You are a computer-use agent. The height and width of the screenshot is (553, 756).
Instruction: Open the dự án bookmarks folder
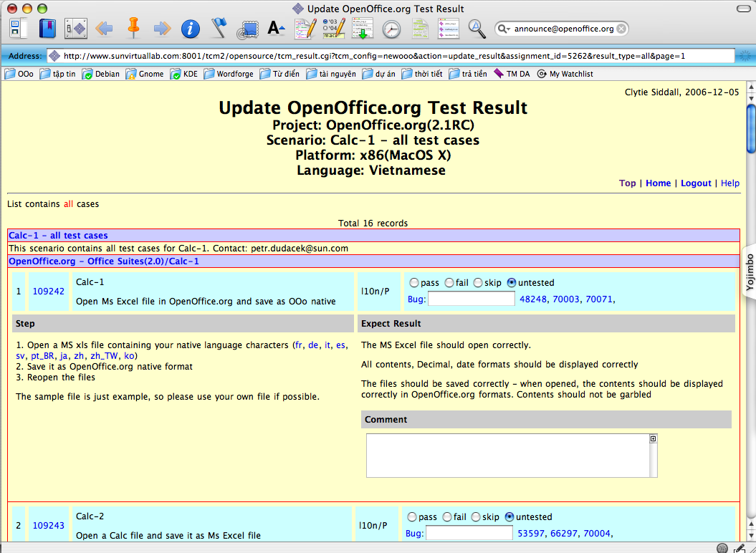(379, 74)
